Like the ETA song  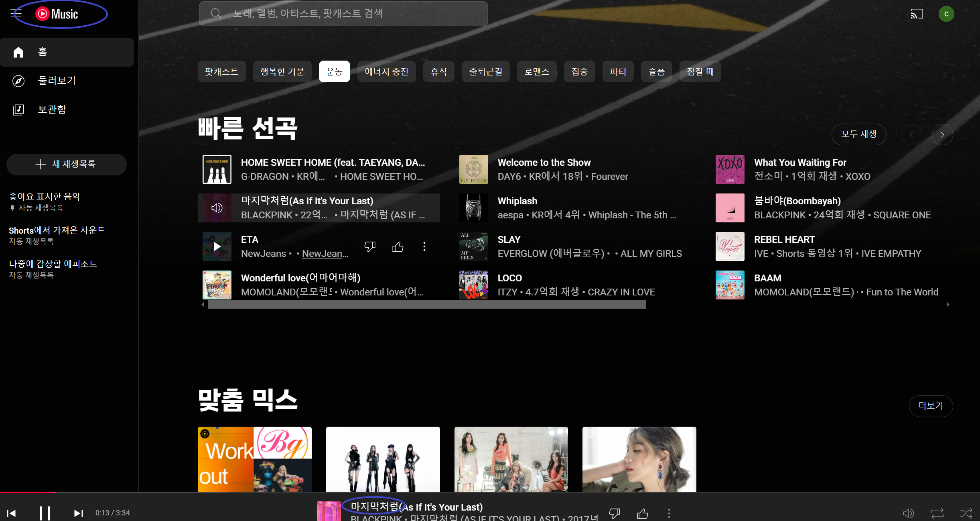click(x=398, y=246)
